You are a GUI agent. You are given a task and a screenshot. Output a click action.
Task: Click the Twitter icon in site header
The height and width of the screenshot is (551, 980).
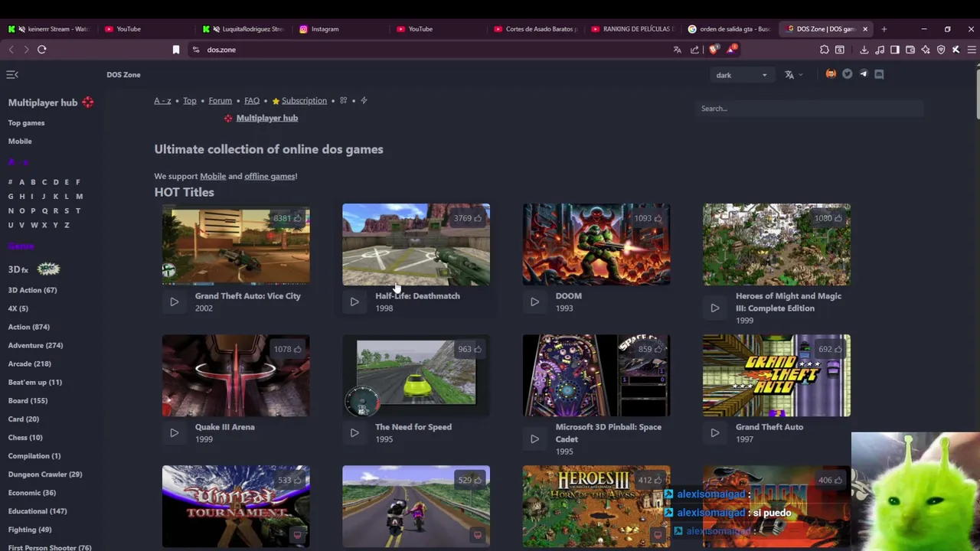click(x=847, y=74)
